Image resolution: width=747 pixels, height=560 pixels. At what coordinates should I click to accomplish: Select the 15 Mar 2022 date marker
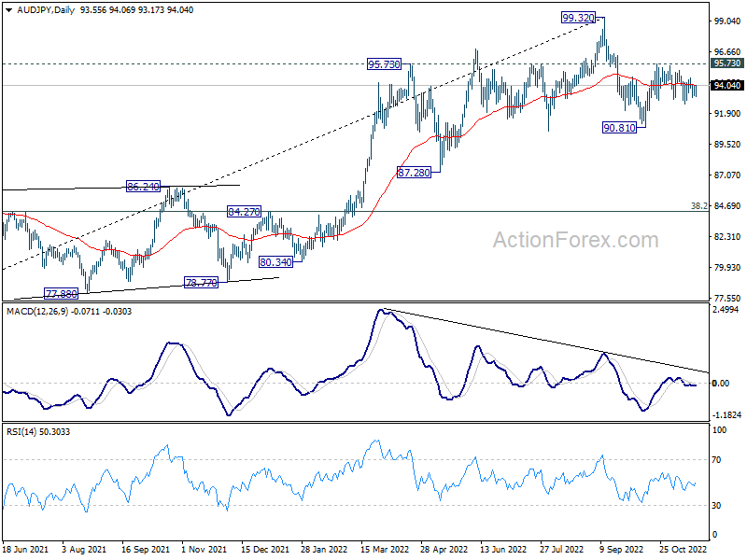(x=385, y=549)
